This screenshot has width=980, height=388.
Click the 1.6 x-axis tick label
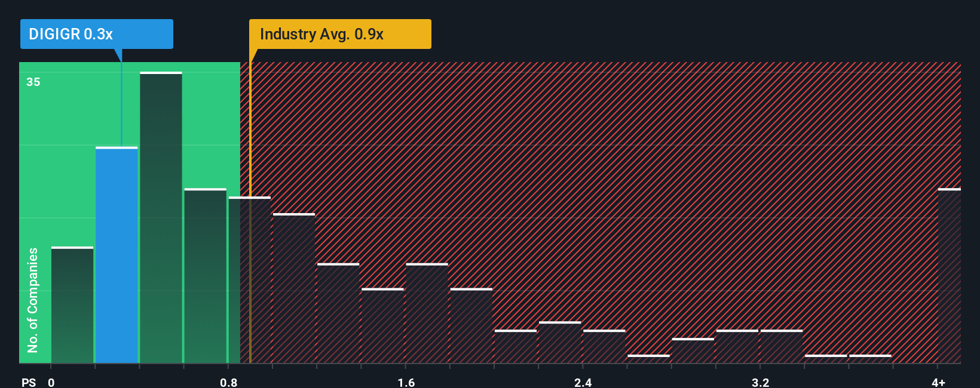coord(406,382)
